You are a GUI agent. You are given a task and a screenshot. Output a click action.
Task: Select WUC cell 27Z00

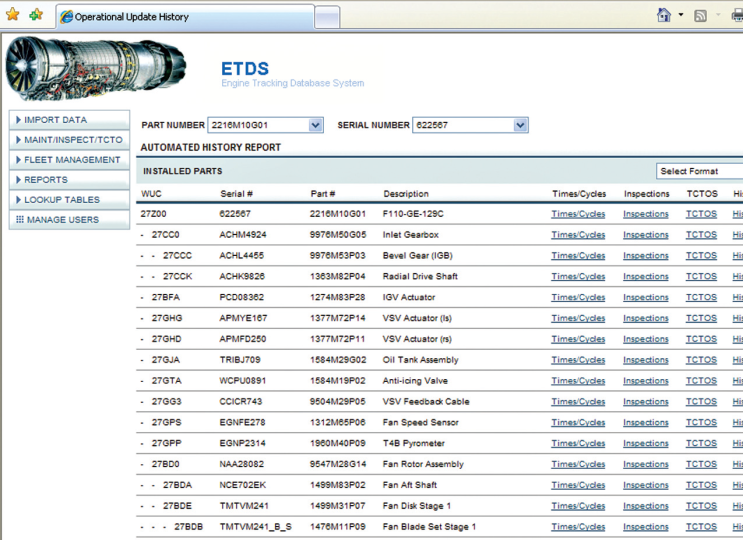click(x=153, y=214)
